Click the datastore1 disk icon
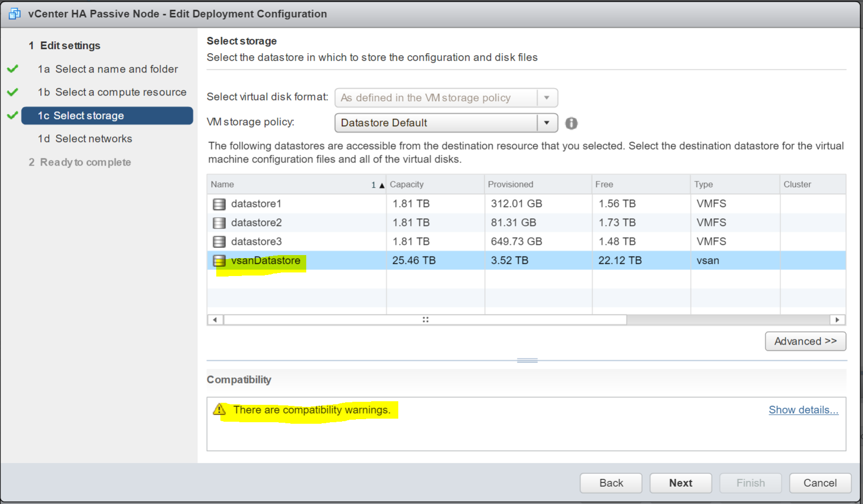This screenshot has width=863, height=504. pos(219,204)
